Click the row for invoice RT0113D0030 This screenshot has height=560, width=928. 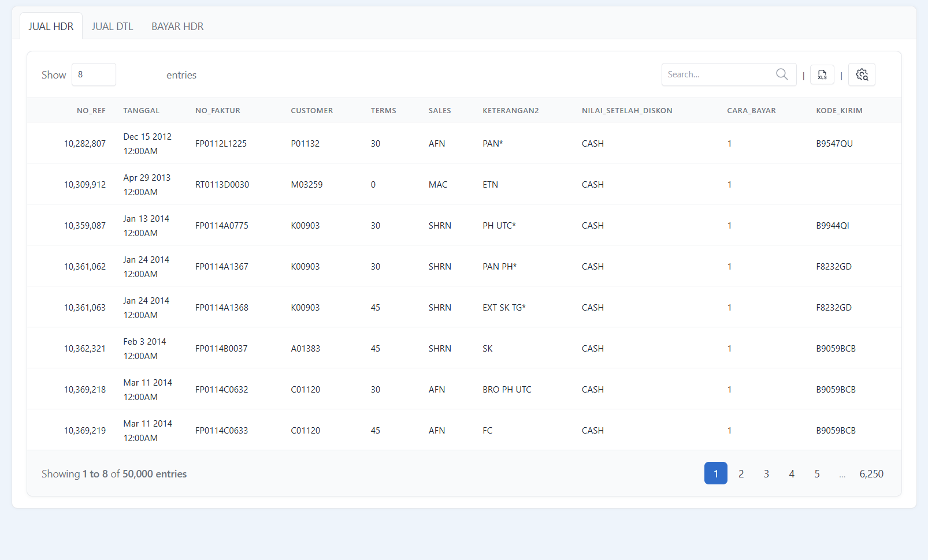(404, 184)
